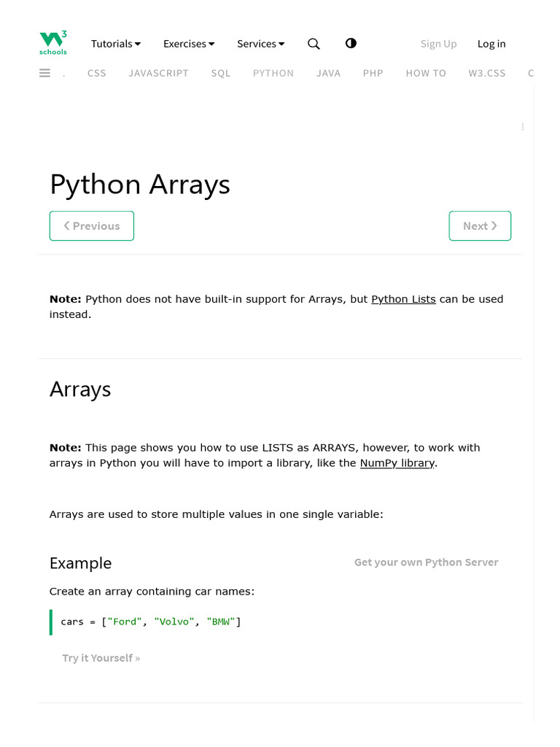The height and width of the screenshot is (747, 560).
Task: Click Get your own Python Server
Action: pyautogui.click(x=426, y=562)
